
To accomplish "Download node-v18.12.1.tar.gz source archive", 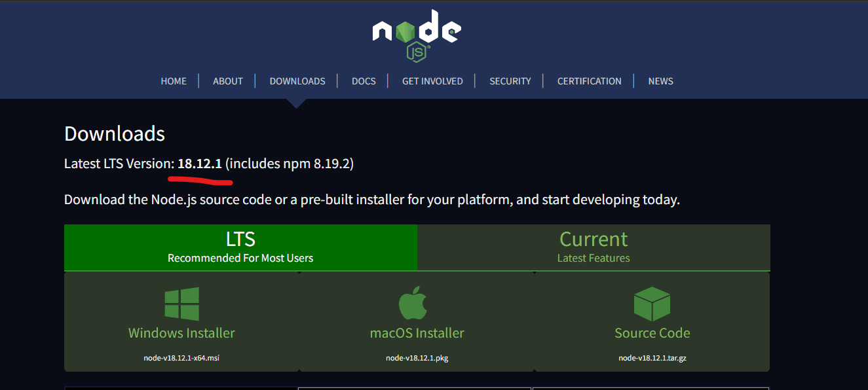I will (x=652, y=358).
